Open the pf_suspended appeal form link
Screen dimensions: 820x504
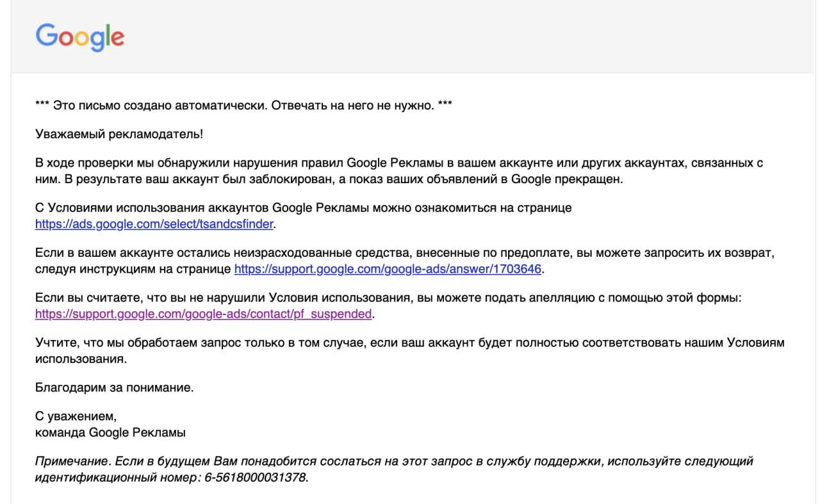pos(204,314)
